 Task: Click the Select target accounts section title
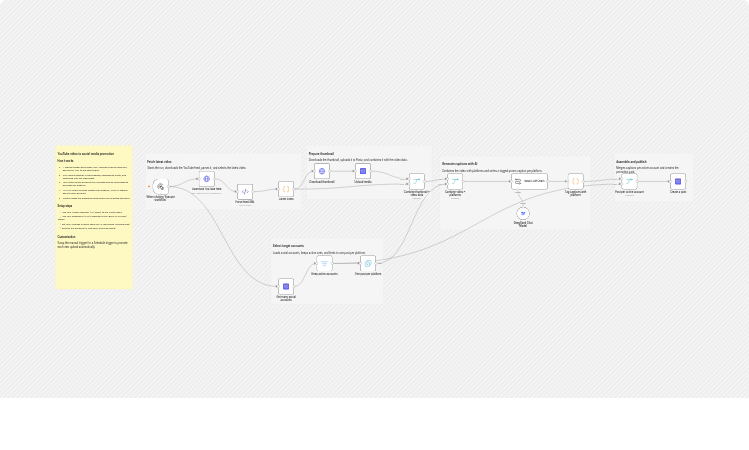(288, 246)
